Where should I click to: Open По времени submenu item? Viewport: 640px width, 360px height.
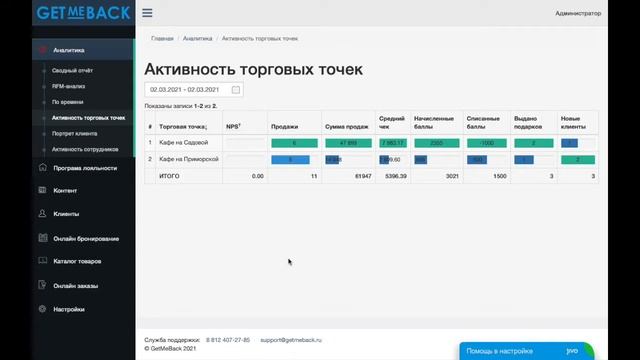click(68, 102)
